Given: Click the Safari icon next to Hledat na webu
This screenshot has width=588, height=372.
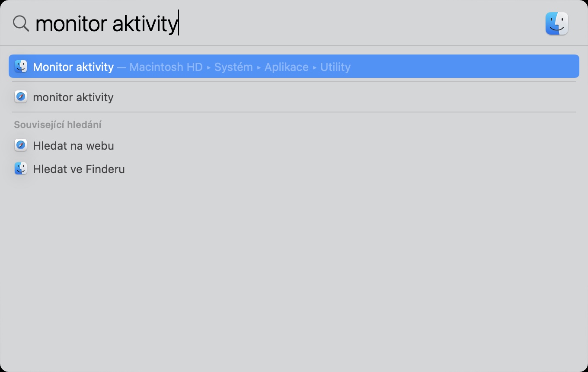Looking at the screenshot, I should [x=21, y=145].
